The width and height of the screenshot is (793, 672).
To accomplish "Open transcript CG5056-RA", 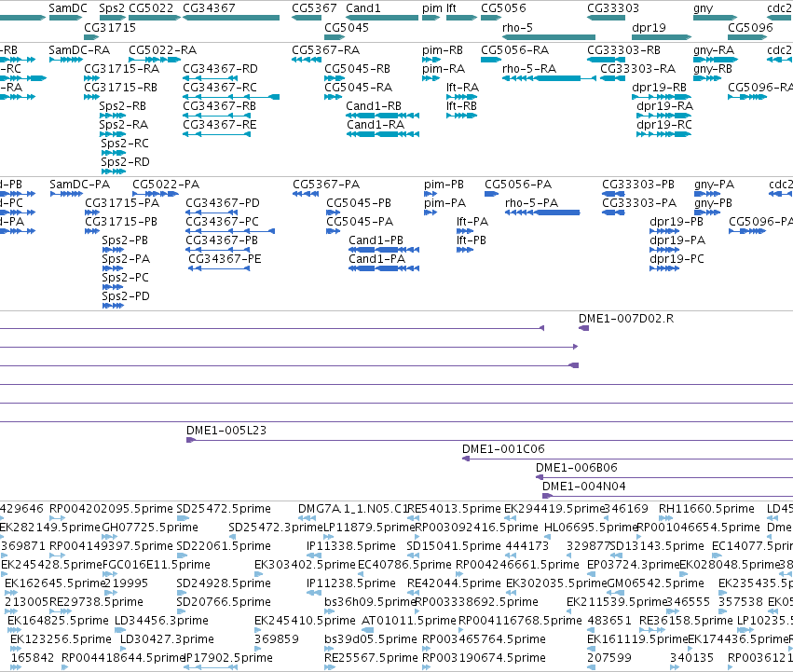I will pos(514,50).
